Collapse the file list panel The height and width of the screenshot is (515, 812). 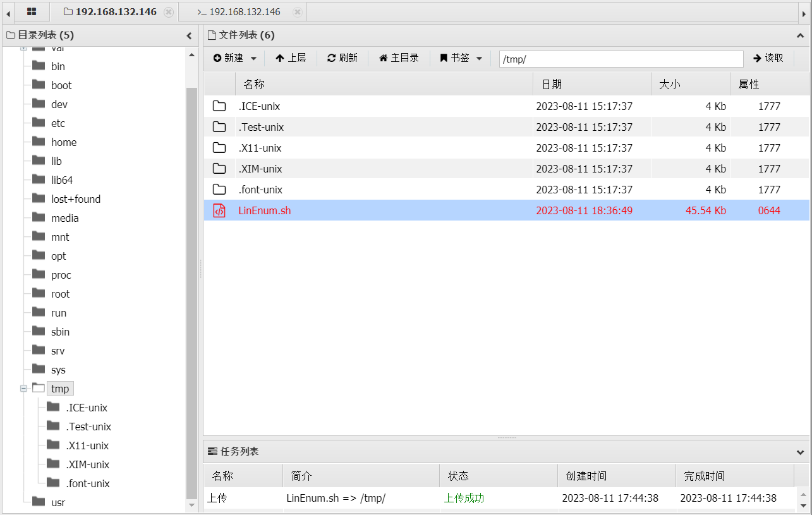(801, 35)
